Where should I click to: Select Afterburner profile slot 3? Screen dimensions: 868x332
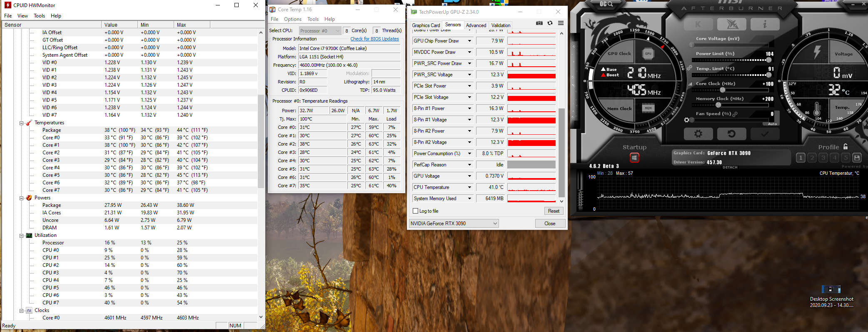pos(823,158)
